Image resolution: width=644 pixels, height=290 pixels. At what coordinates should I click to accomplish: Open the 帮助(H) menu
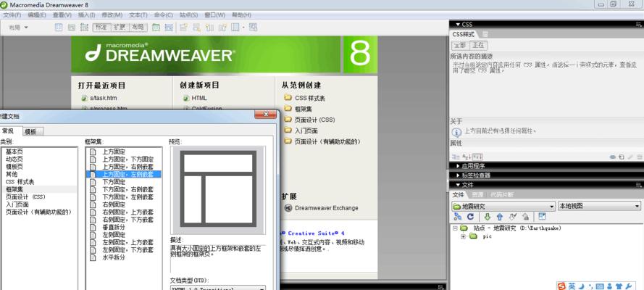pyautogui.click(x=241, y=14)
